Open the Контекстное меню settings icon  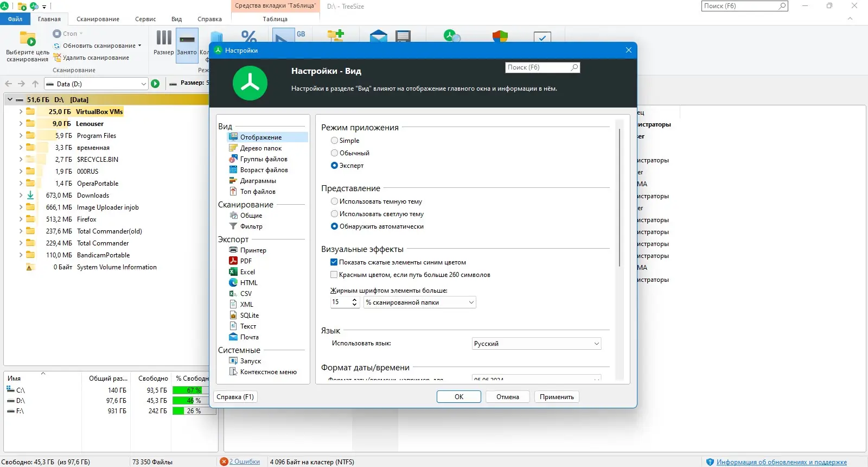(233, 371)
